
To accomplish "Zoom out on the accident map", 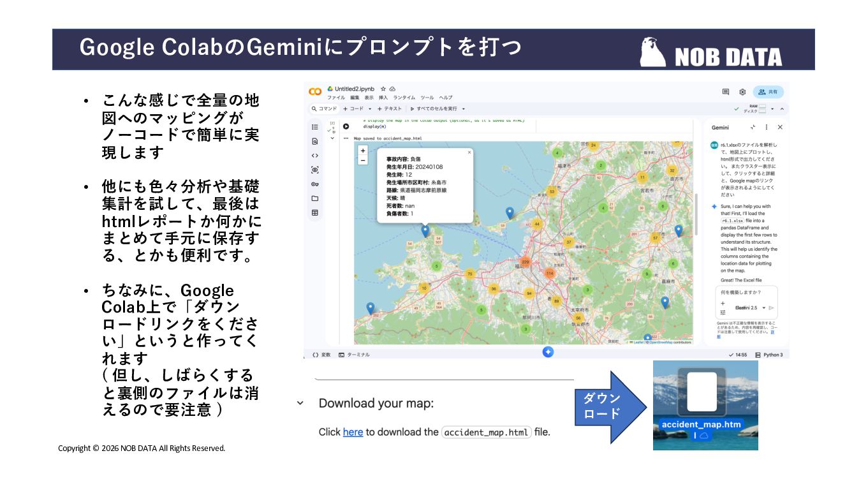I will tap(363, 160).
